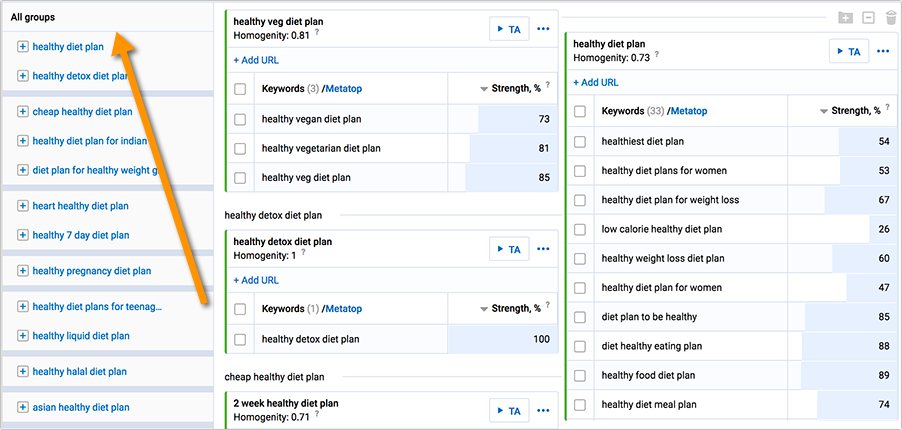Select all keywords checkbox in healthy detox group
902x430 pixels.
tap(240, 309)
